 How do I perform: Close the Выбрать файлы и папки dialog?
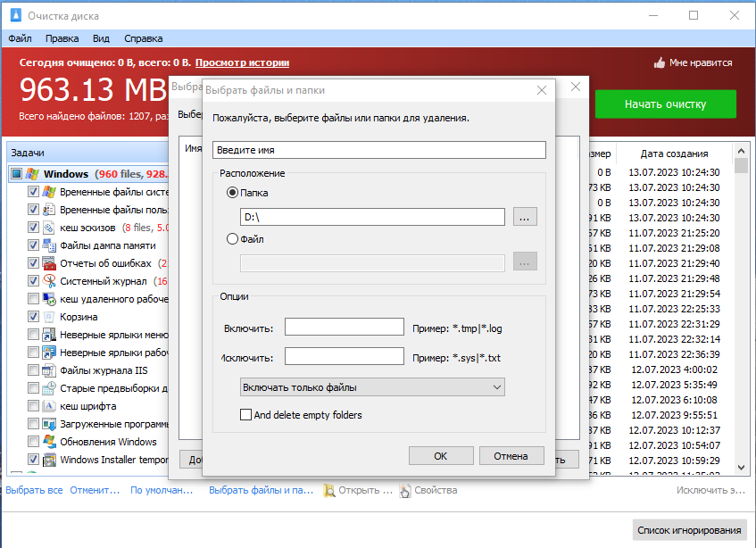point(542,90)
